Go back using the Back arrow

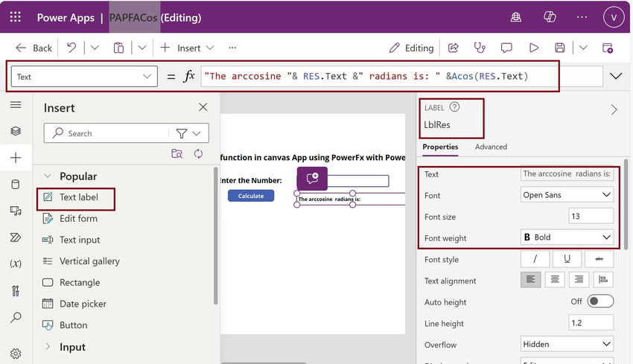pyautogui.click(x=34, y=48)
